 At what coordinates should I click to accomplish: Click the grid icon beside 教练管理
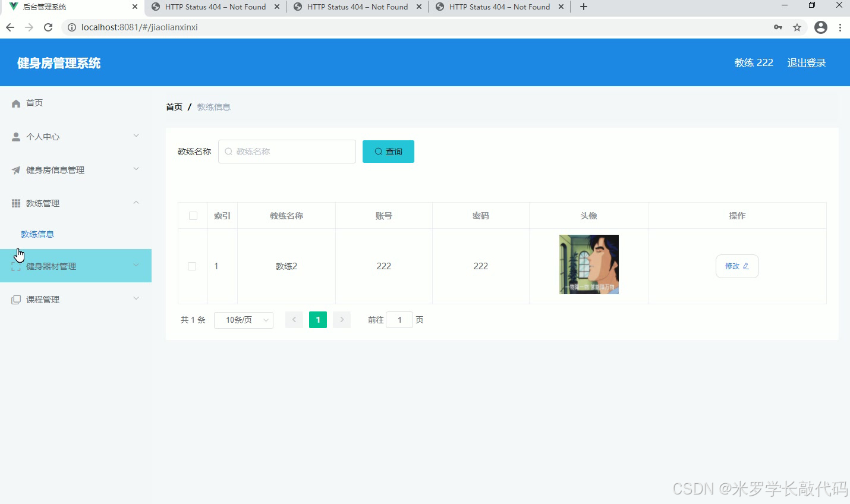pyautogui.click(x=15, y=203)
